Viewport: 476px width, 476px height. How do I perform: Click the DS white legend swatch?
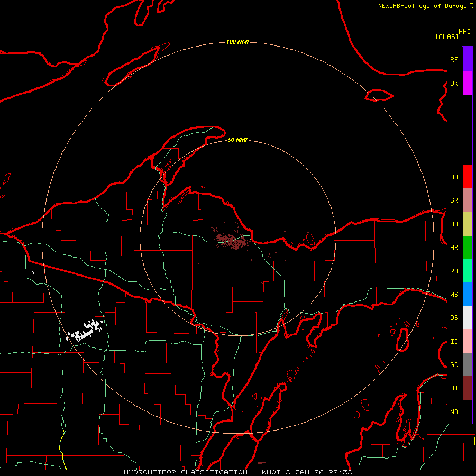click(467, 317)
